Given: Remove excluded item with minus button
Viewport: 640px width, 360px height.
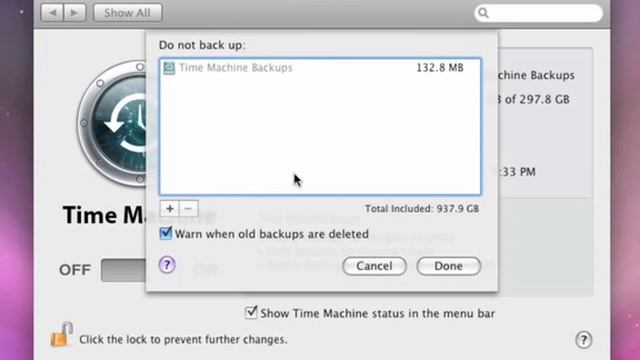Looking at the screenshot, I should click(x=188, y=209).
